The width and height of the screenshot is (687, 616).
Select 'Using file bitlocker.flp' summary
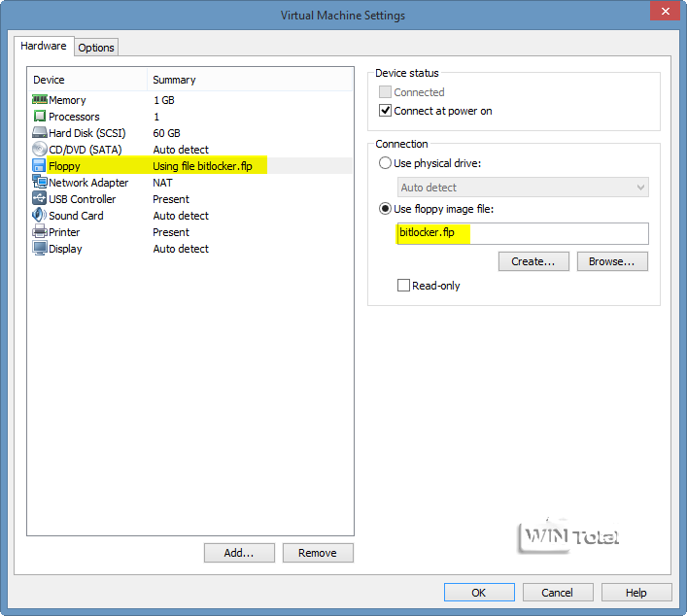coord(202,166)
